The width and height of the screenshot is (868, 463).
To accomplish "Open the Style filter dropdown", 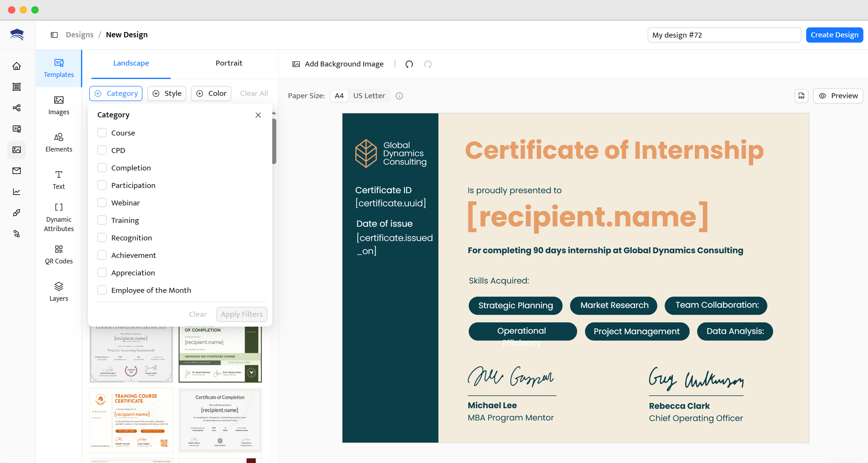I will (x=166, y=93).
